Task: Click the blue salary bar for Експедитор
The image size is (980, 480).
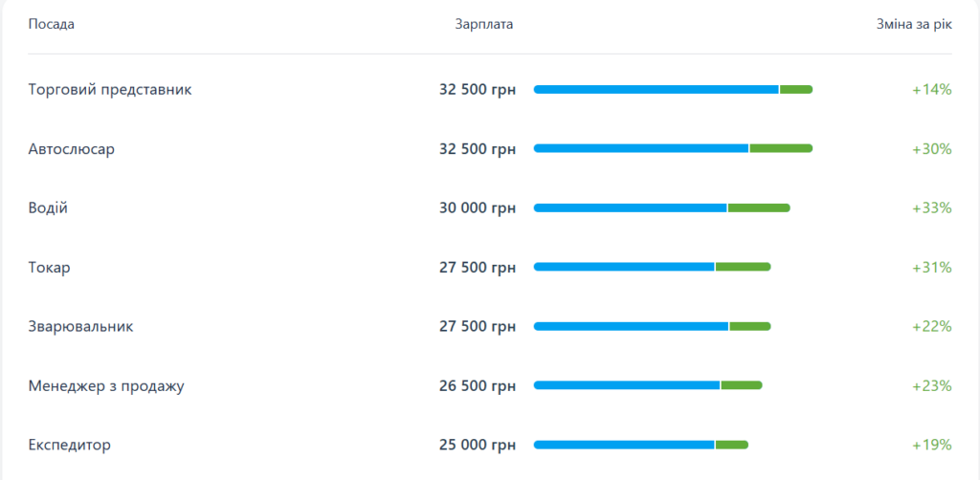Action: [624, 446]
